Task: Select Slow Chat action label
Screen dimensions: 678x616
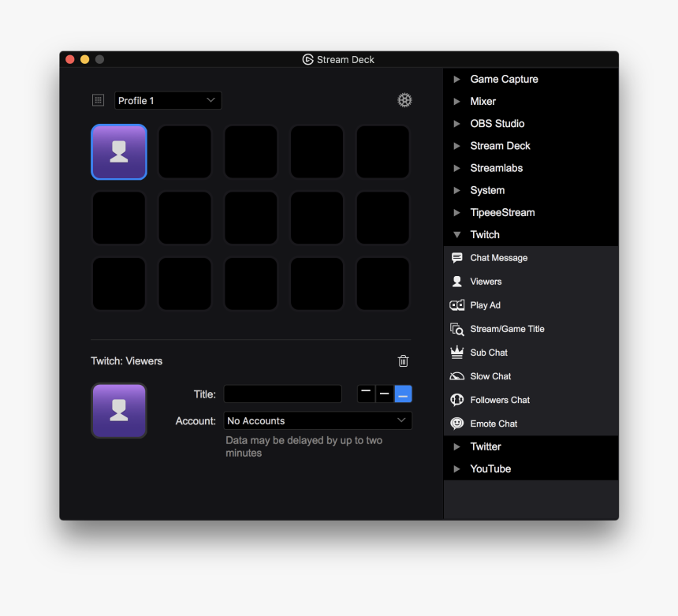Action: pos(490,376)
